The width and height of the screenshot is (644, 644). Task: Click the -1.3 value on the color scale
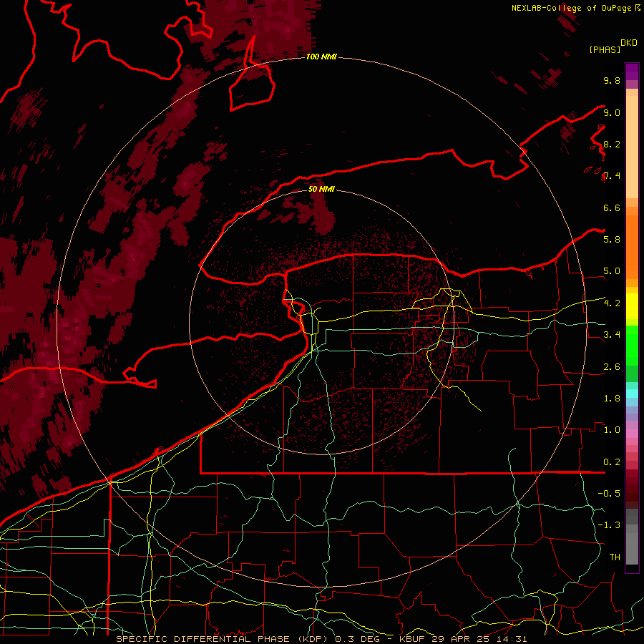(609, 525)
